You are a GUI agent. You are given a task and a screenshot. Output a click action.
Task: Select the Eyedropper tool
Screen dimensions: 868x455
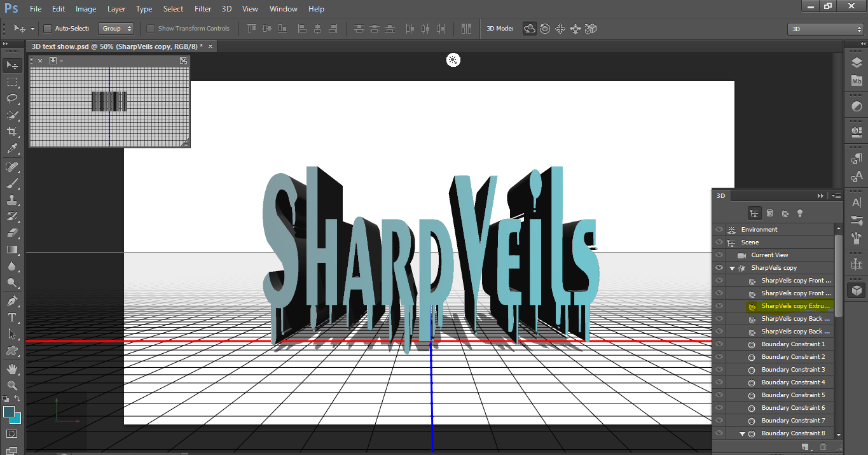coord(12,148)
